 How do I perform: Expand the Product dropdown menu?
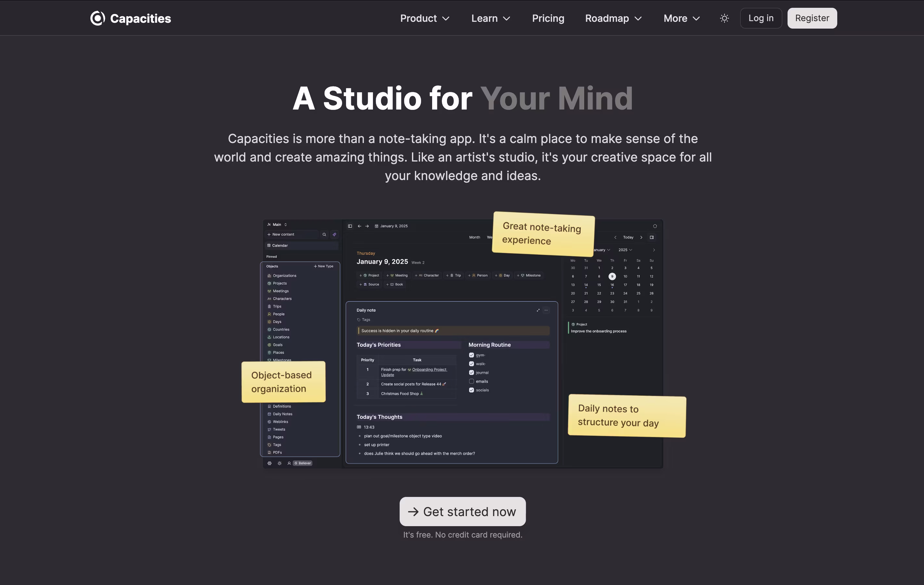pyautogui.click(x=425, y=18)
